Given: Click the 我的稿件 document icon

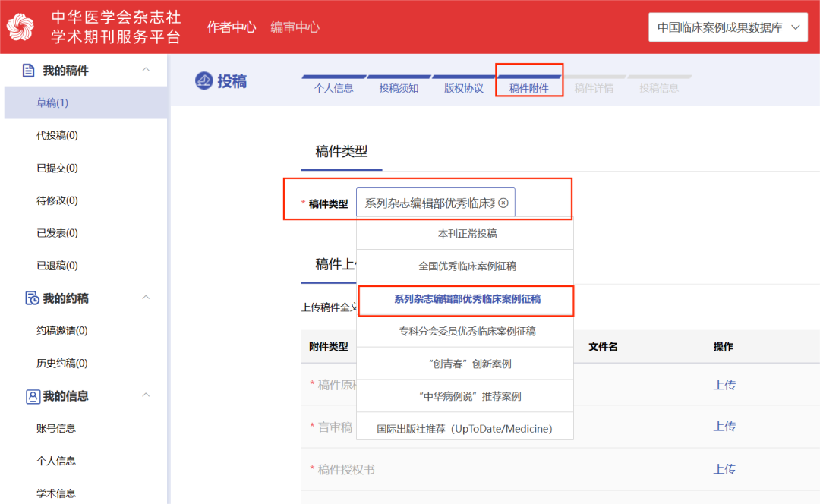Looking at the screenshot, I should (29, 71).
